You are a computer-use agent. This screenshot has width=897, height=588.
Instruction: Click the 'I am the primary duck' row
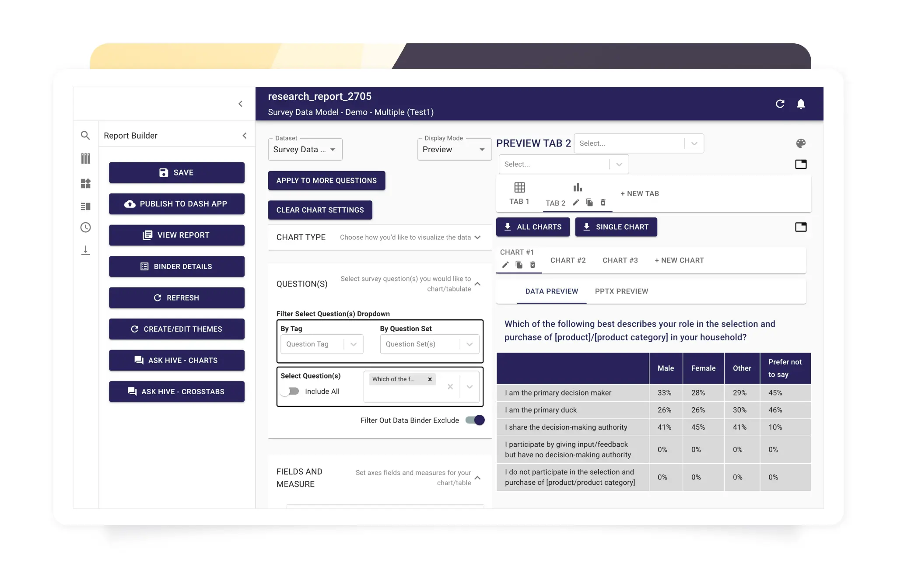tap(654, 410)
